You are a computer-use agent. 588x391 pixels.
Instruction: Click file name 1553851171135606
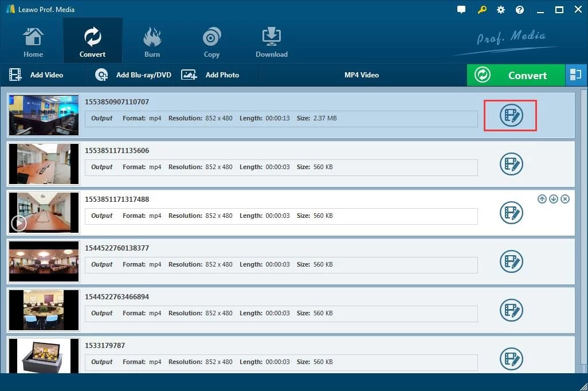tap(117, 150)
